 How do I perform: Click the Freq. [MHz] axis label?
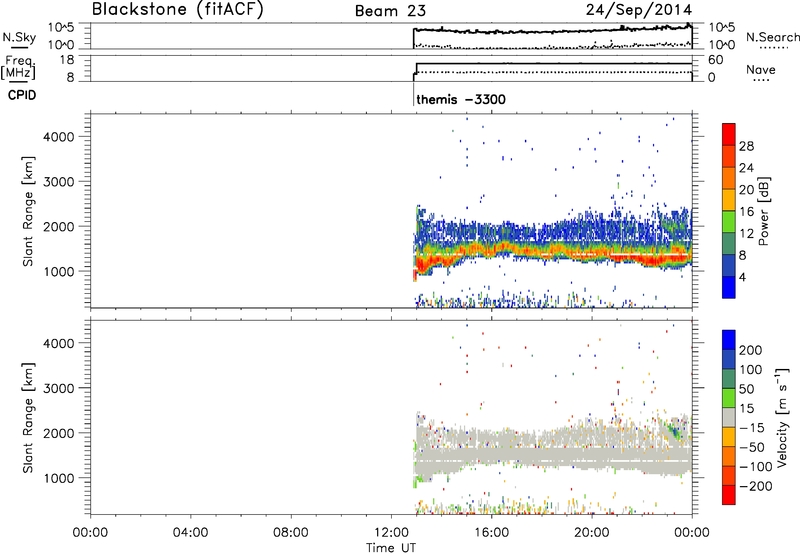tap(18, 68)
